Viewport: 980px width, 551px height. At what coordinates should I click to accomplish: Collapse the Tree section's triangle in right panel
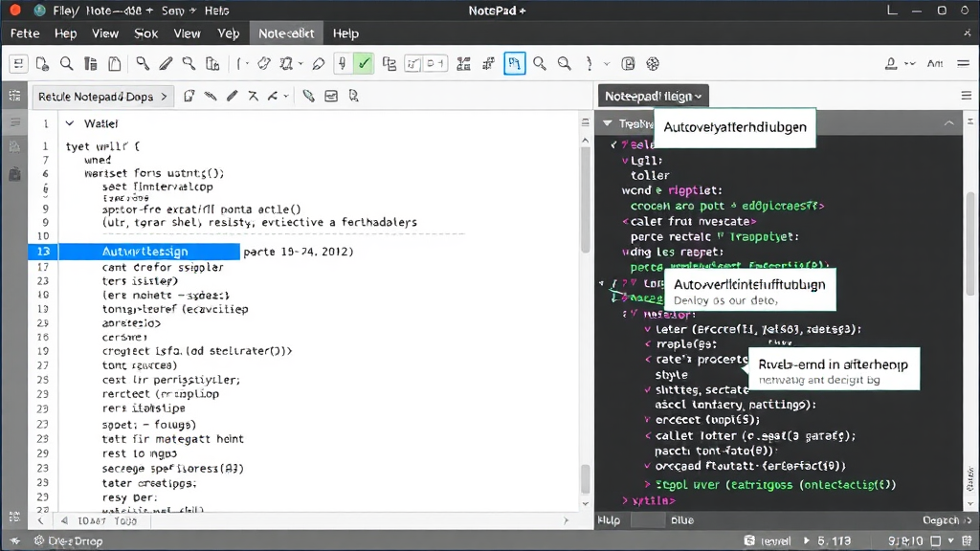pos(608,123)
